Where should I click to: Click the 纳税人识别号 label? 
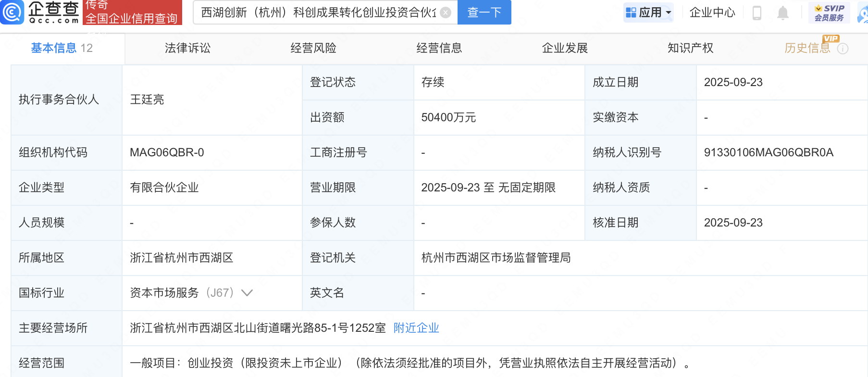coord(627,152)
